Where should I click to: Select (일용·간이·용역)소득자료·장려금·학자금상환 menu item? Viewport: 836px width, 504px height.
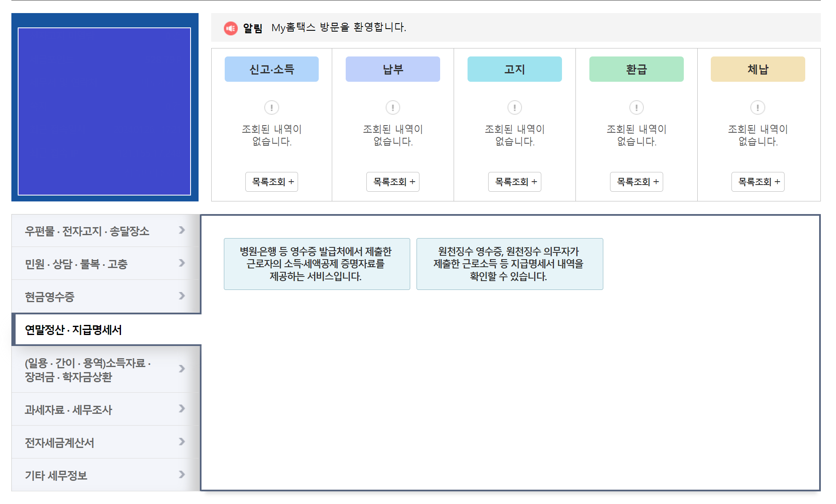pyautogui.click(x=105, y=369)
